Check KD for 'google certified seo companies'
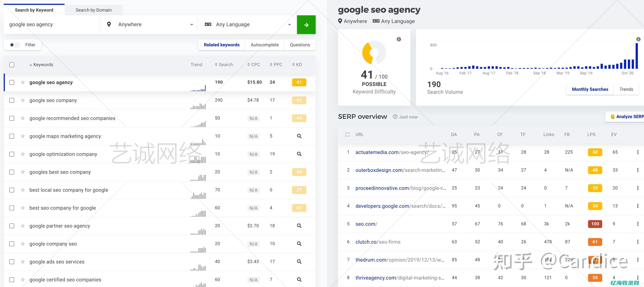Image resolution: width=644 pixels, height=287 pixels. [299, 280]
